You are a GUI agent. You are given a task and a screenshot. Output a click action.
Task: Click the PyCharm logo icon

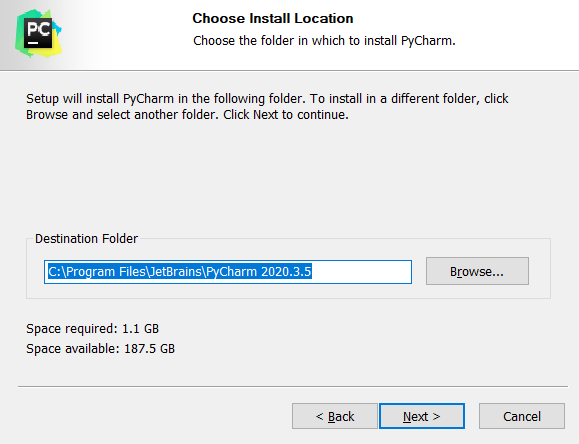tap(38, 34)
